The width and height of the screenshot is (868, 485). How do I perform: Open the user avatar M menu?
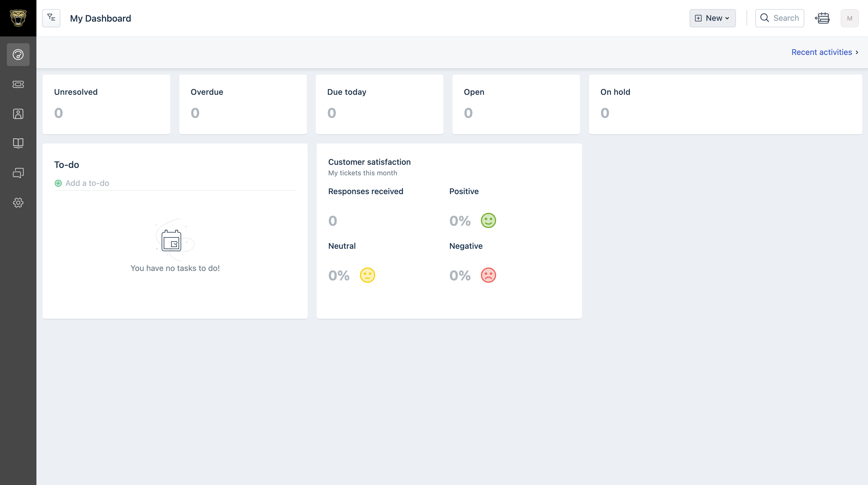pyautogui.click(x=850, y=18)
